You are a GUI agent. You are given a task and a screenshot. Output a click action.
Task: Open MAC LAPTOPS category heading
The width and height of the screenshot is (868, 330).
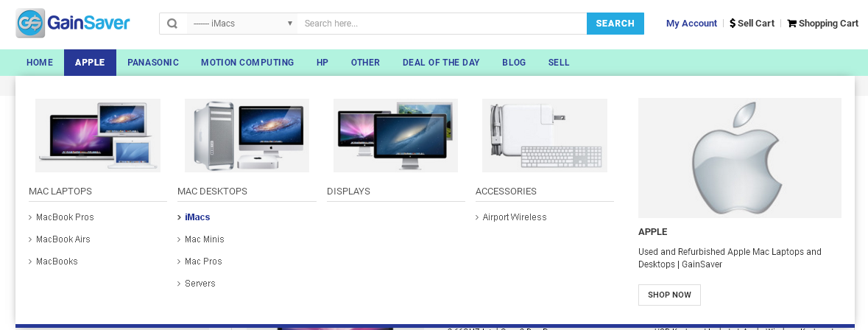point(60,191)
